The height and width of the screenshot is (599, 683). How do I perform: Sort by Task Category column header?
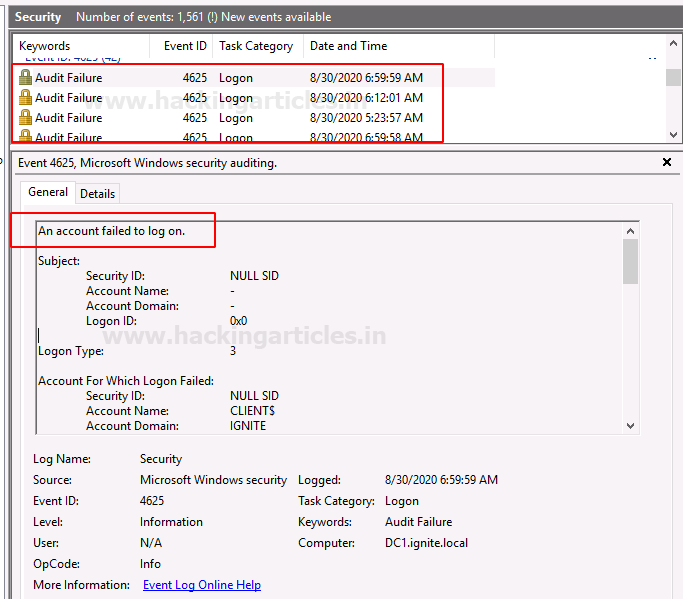pos(258,46)
